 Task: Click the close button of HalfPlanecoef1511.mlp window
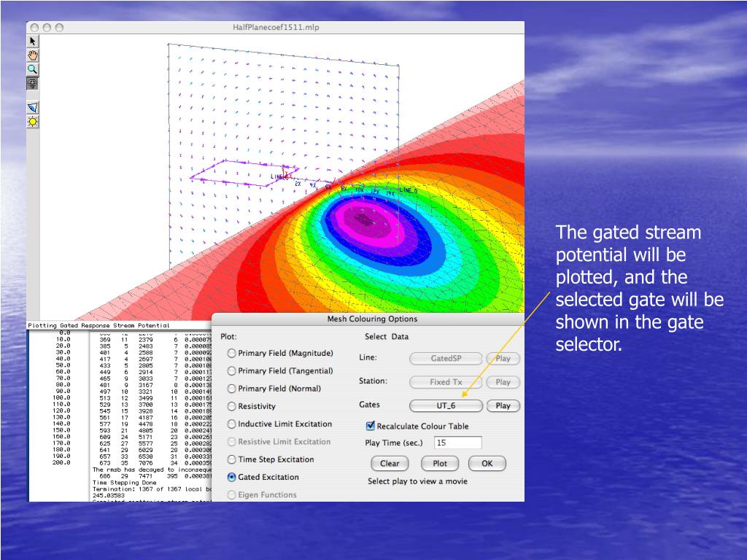(x=34, y=28)
